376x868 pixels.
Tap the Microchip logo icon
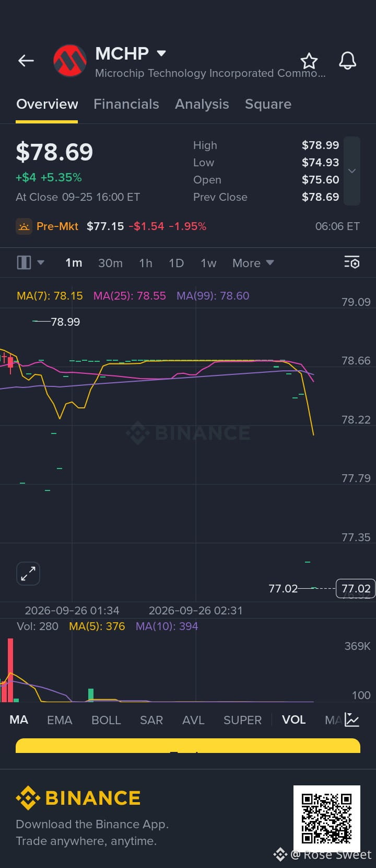tap(70, 61)
